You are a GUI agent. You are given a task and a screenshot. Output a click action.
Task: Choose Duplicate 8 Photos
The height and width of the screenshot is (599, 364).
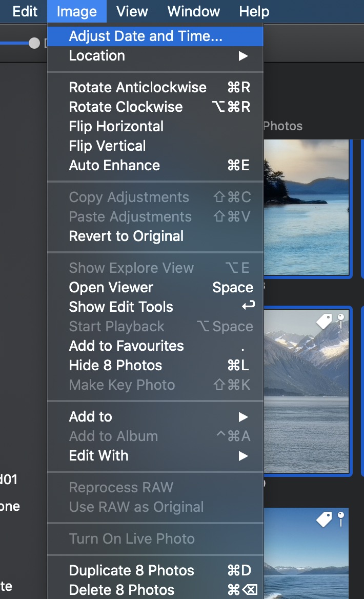tap(131, 570)
